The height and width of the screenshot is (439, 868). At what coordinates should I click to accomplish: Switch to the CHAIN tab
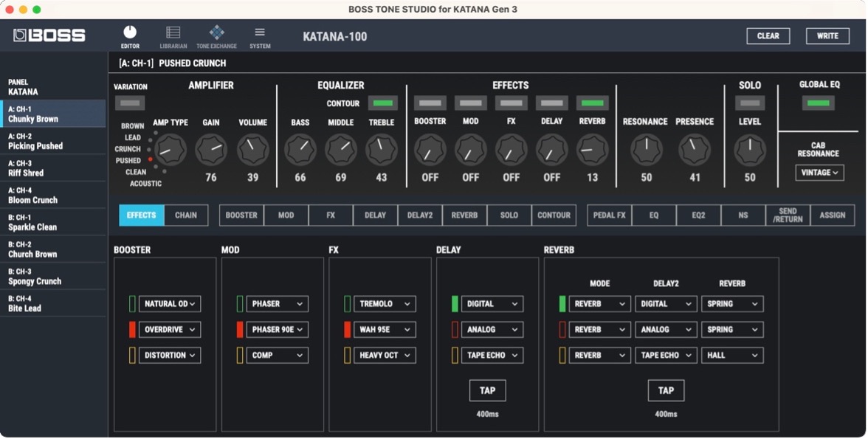(185, 215)
